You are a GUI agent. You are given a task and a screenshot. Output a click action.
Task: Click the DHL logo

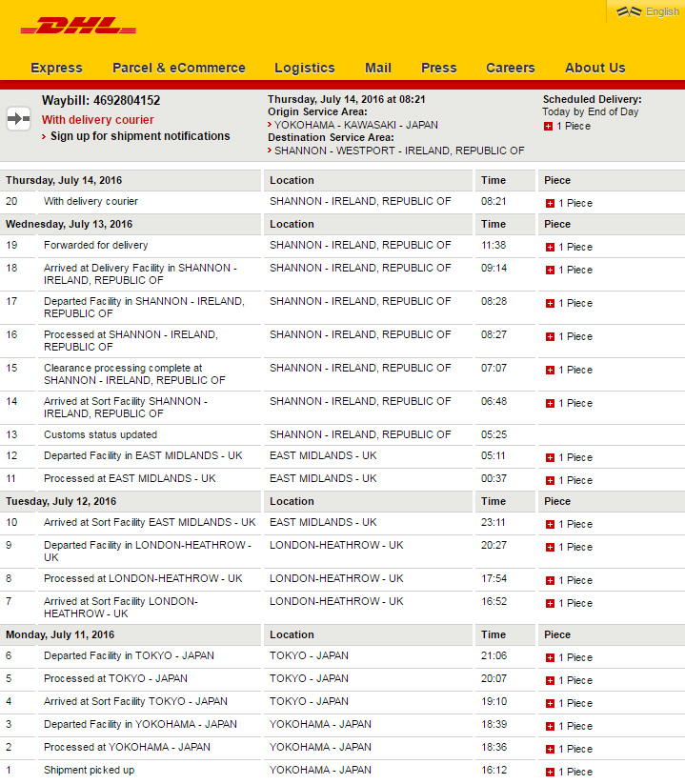coord(78,26)
